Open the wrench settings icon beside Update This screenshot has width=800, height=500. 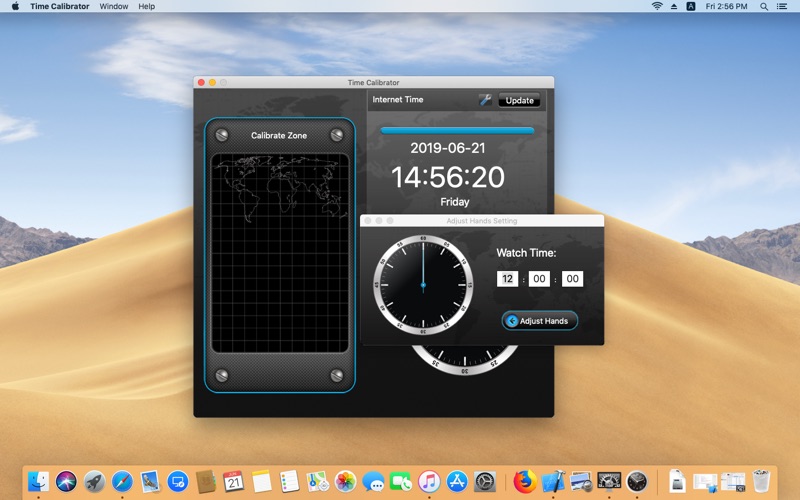pyautogui.click(x=485, y=100)
